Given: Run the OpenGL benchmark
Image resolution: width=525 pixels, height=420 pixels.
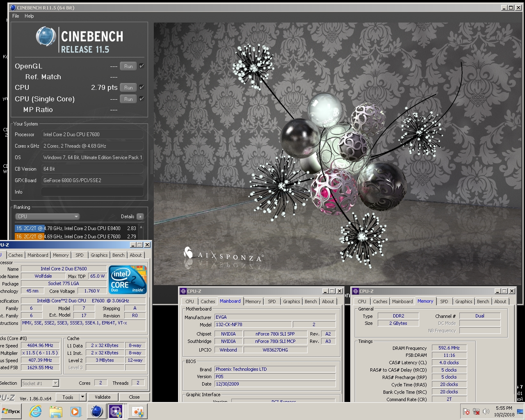Looking at the screenshot, I should (x=128, y=66).
